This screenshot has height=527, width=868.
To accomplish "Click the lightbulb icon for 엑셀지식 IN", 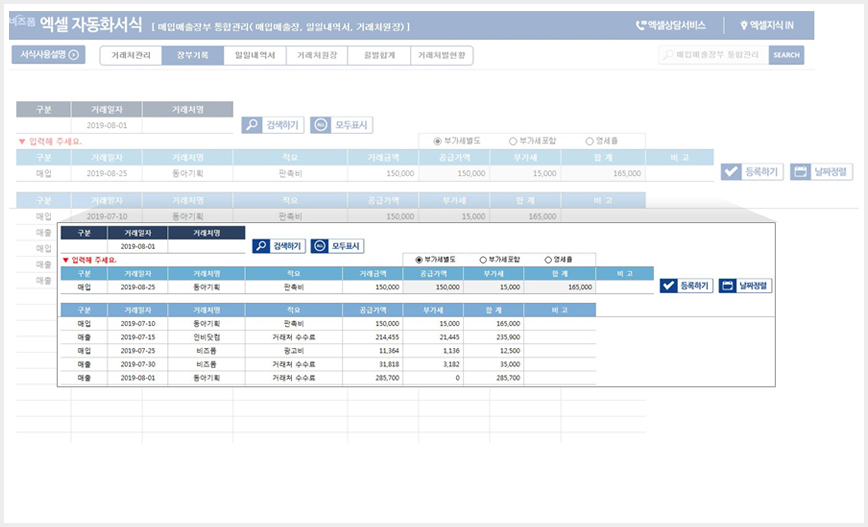I will click(x=743, y=25).
